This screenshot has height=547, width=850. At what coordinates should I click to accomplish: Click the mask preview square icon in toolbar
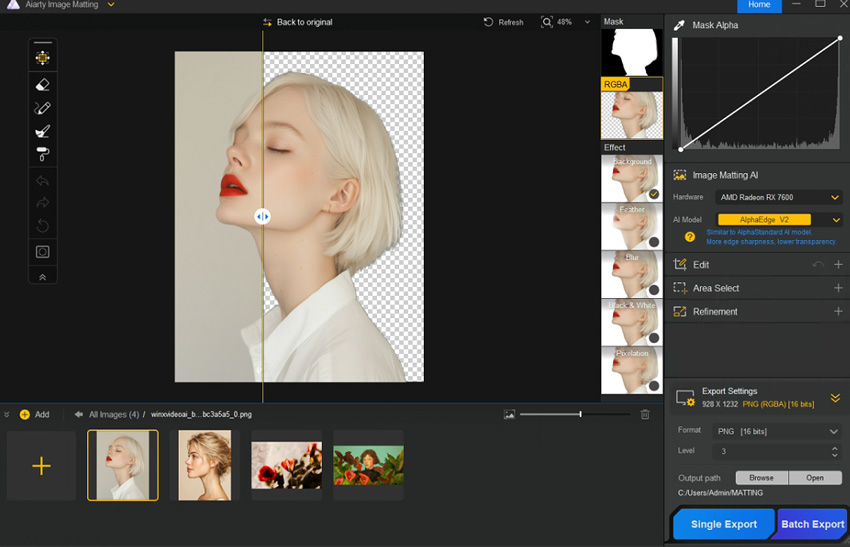click(x=42, y=252)
